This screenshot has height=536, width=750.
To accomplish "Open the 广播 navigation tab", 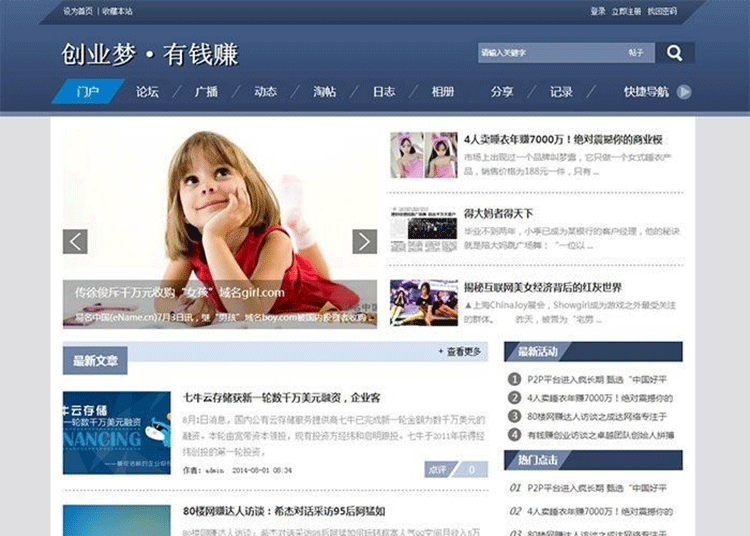I will pyautogui.click(x=207, y=92).
